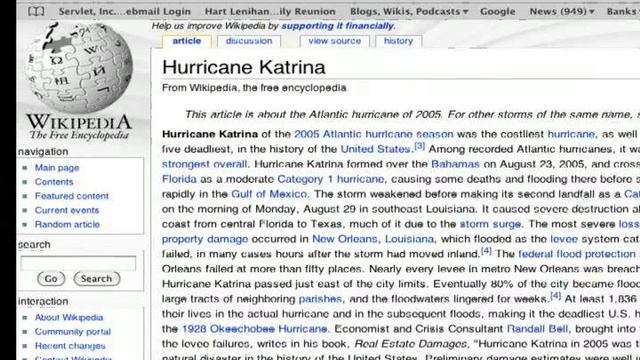Viewport: 640px width, 360px height.
Task: Click the Wikipedia globe logo
Action: click(x=79, y=68)
